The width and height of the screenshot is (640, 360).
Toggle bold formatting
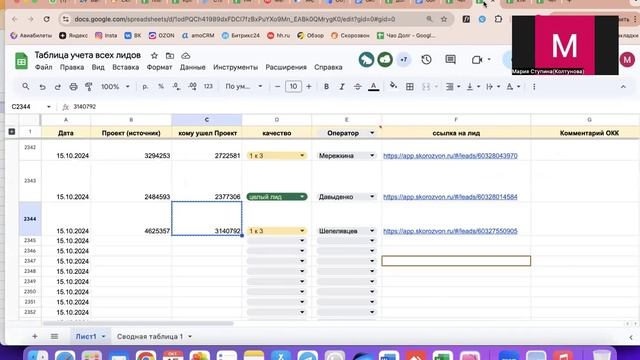click(326, 87)
